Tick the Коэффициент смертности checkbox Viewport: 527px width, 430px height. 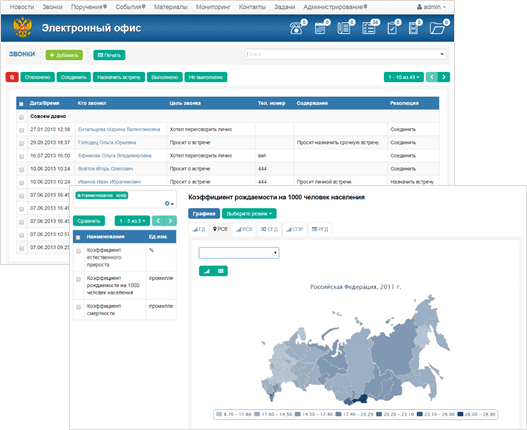click(x=78, y=307)
